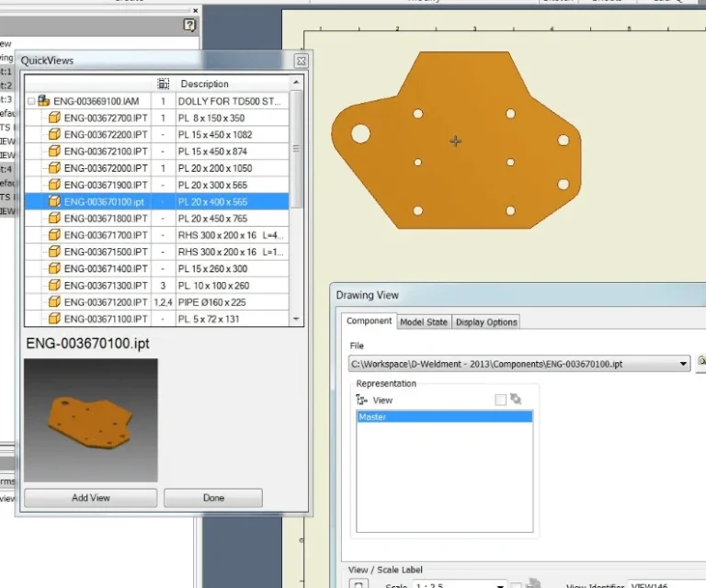
Task: Click the associative link icon near View
Action: [x=516, y=400]
